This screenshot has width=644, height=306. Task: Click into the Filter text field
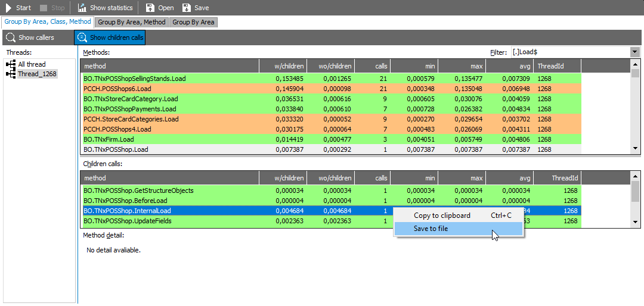click(569, 52)
